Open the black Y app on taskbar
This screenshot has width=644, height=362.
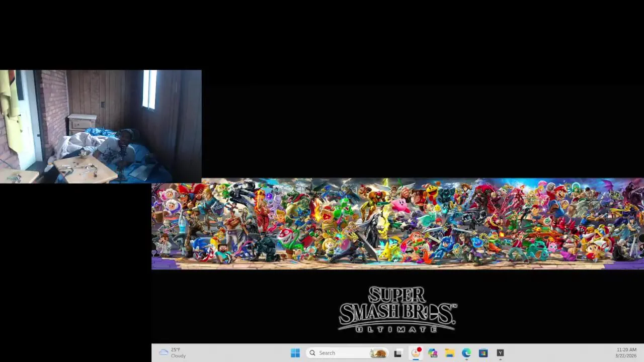pyautogui.click(x=500, y=353)
